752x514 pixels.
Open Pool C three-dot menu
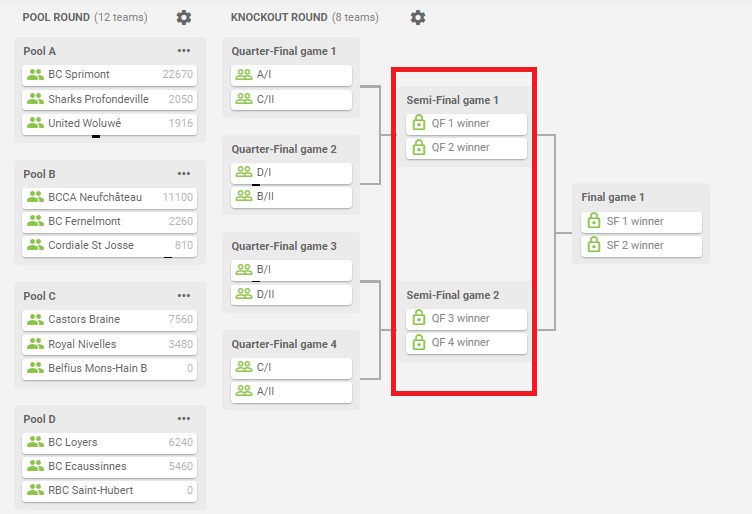coord(184,295)
